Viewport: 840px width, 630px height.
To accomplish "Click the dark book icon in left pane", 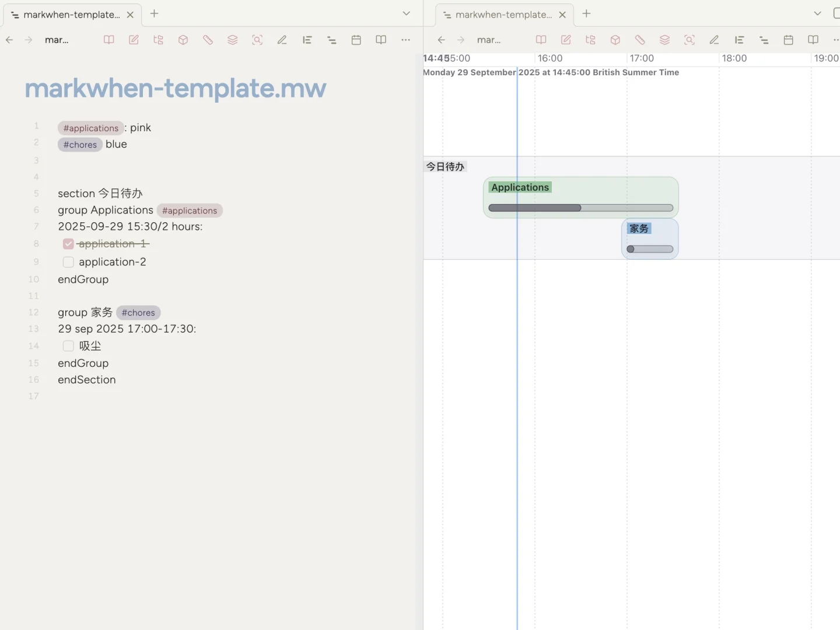I will tap(381, 40).
